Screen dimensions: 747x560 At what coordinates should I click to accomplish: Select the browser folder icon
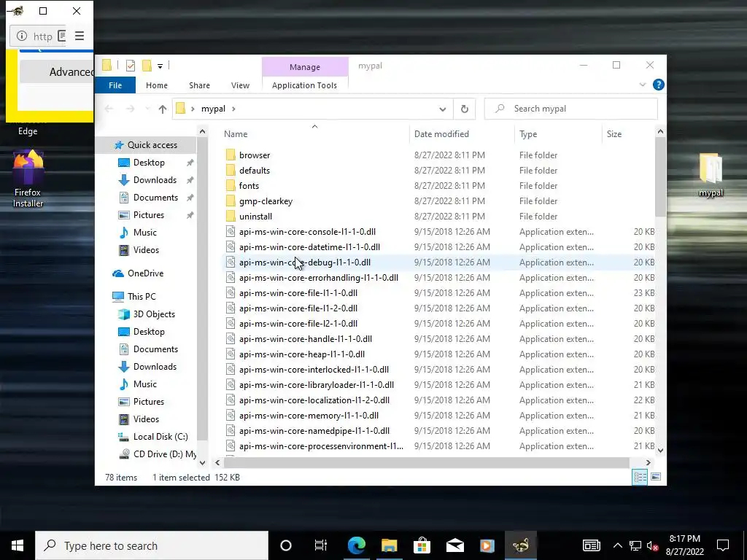coord(231,155)
